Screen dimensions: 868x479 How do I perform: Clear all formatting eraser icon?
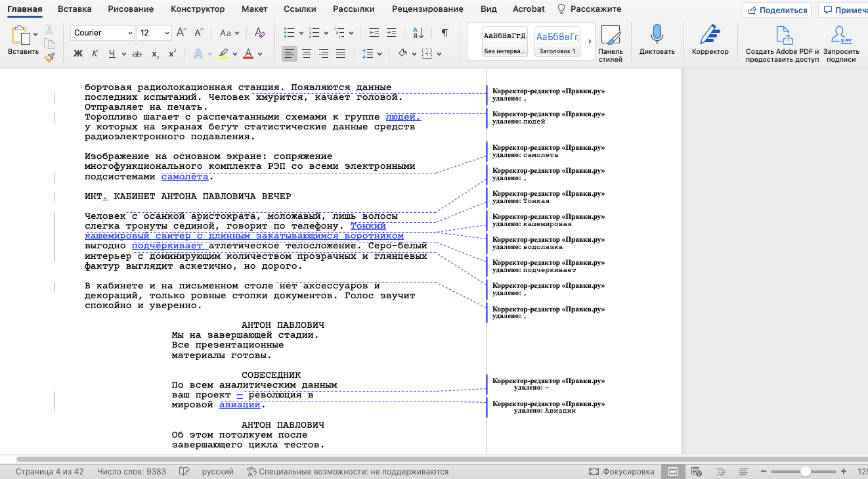[x=259, y=33]
